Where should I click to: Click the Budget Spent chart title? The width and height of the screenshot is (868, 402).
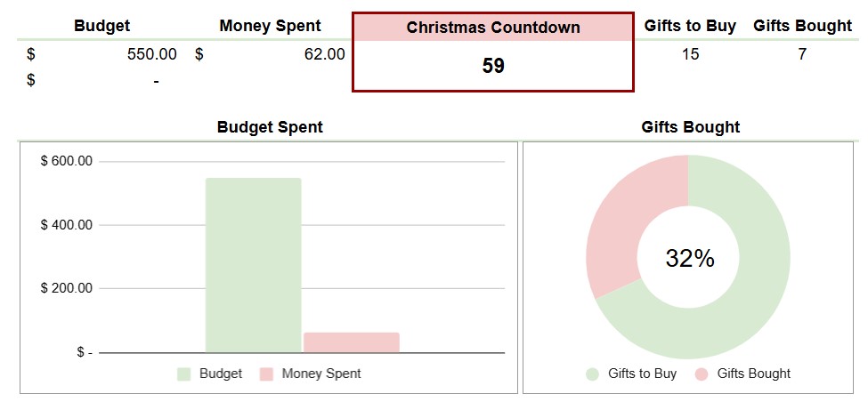(270, 127)
